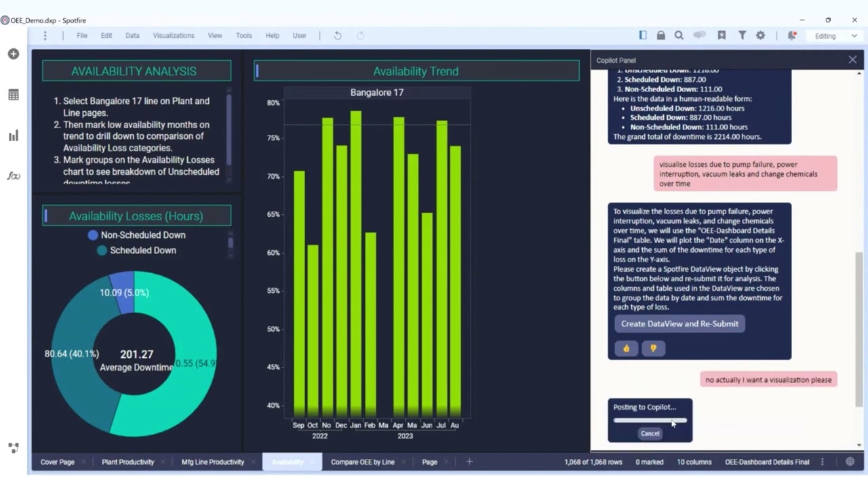The height and width of the screenshot is (488, 868).
Task: Open the f(x) functions flyout
Action: point(13,176)
